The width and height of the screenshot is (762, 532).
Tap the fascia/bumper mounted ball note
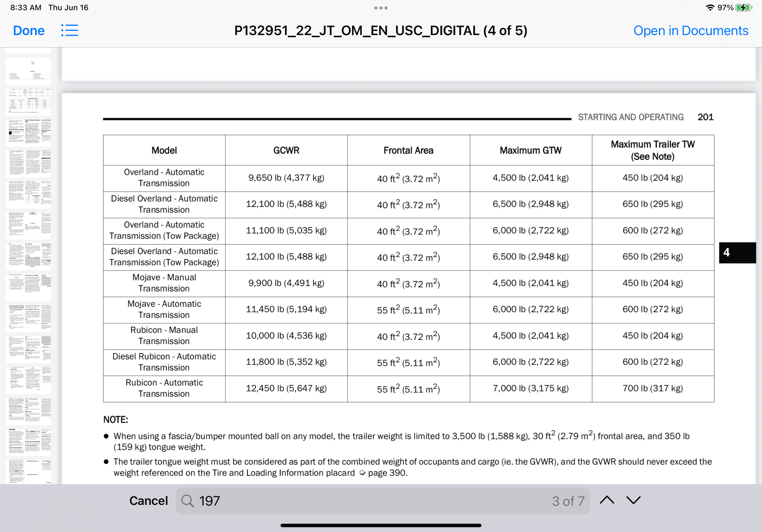(401, 441)
